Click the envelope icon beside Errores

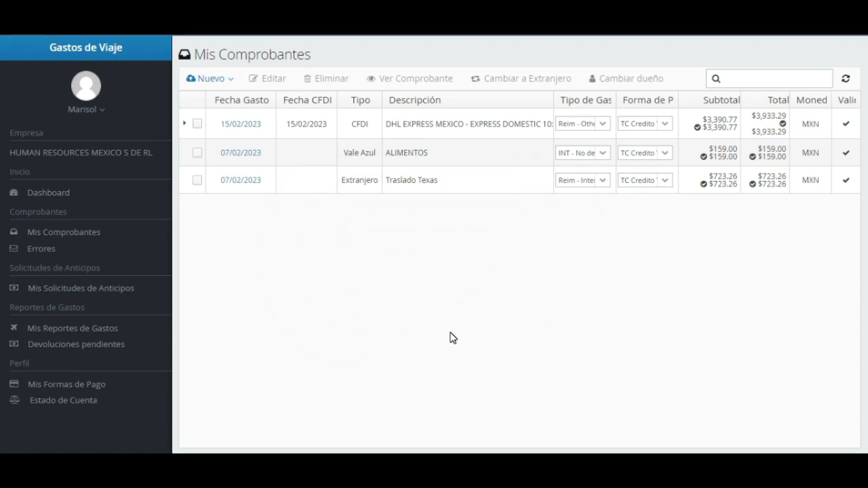point(14,248)
